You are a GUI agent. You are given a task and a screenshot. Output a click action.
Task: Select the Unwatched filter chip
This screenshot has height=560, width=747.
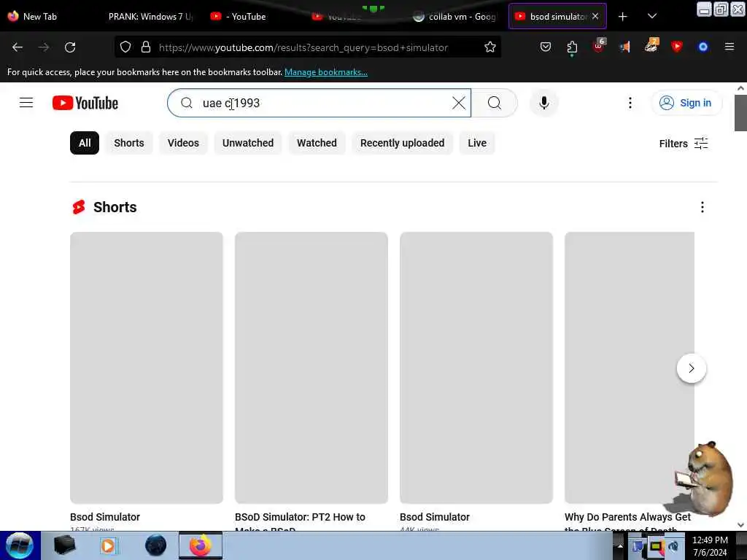248,143
